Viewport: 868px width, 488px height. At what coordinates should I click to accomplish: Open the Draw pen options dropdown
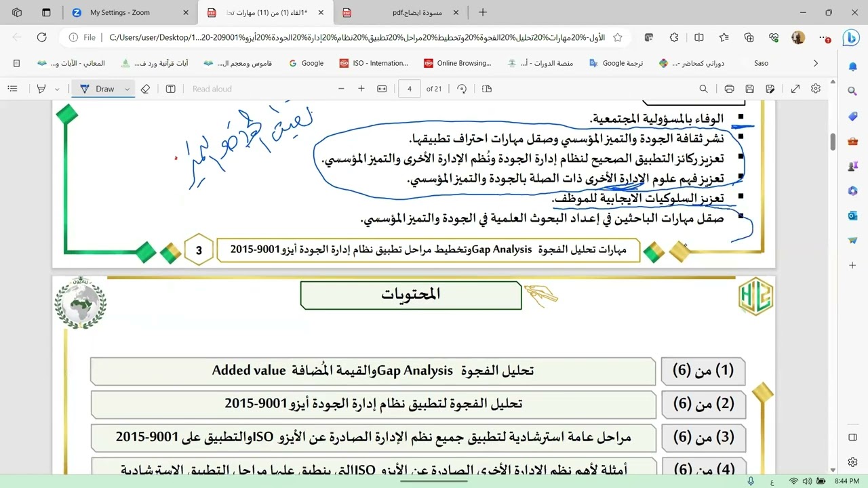pyautogui.click(x=127, y=89)
